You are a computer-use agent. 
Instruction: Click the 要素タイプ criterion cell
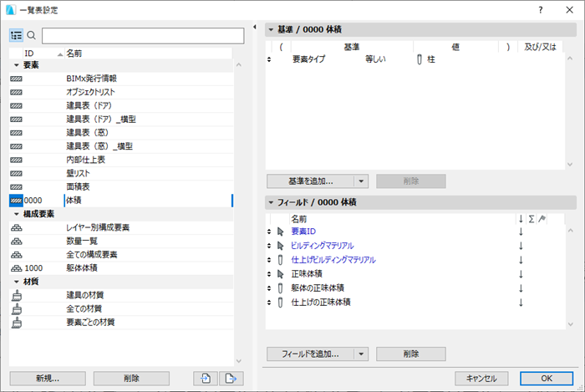coord(309,59)
